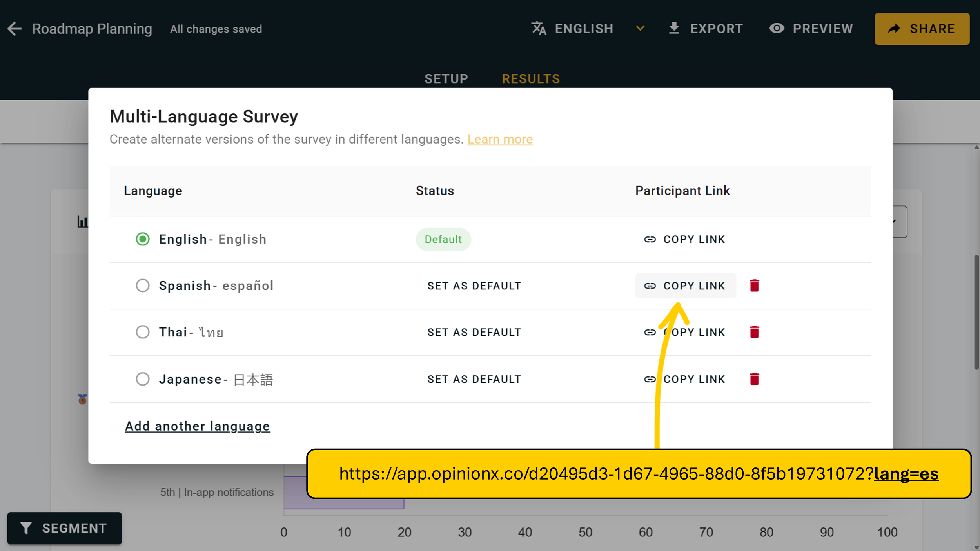
Task: Delete the Thai language version
Action: click(x=754, y=332)
